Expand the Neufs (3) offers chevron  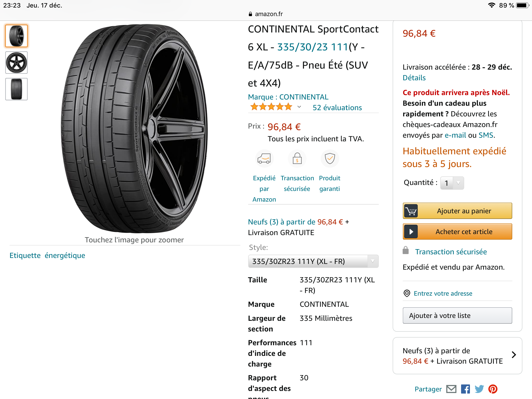514,355
